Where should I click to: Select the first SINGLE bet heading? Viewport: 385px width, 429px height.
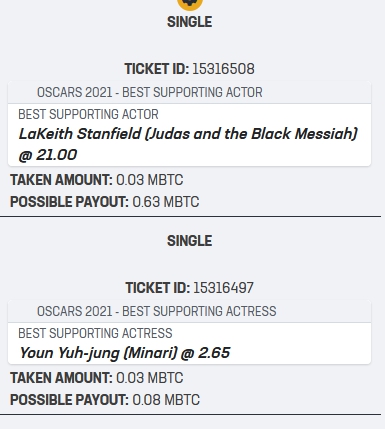point(189,22)
